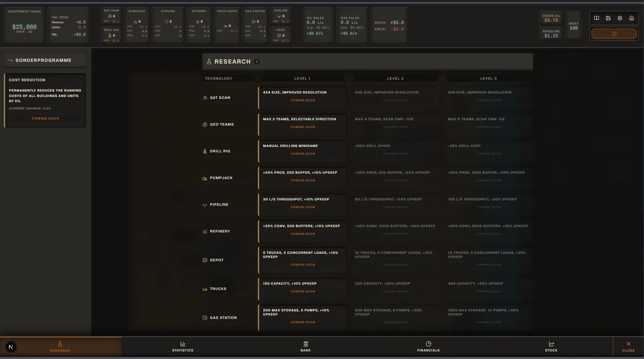Click the Crude Oil price $0.70
644x359 pixels.
point(551,21)
